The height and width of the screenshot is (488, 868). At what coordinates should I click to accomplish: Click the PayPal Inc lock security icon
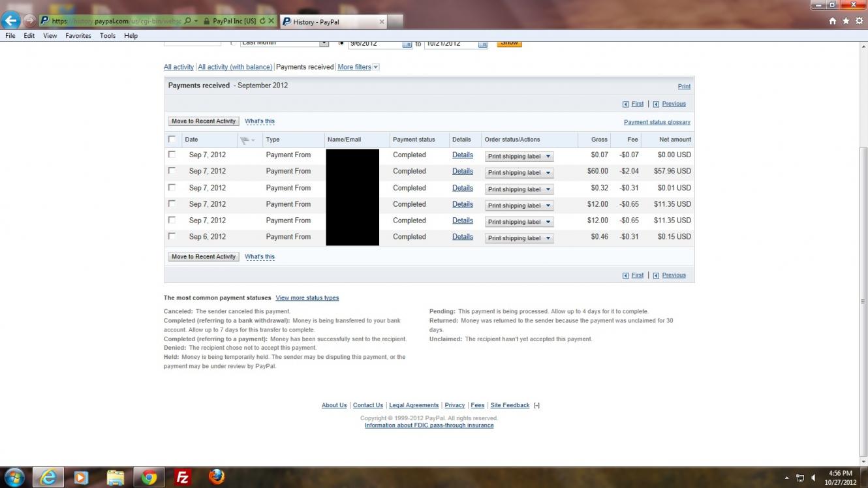pos(207,21)
